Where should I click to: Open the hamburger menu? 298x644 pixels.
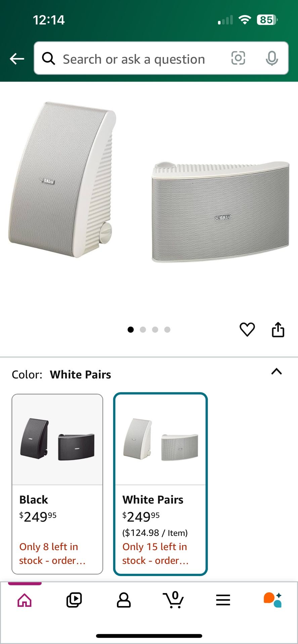(x=223, y=600)
